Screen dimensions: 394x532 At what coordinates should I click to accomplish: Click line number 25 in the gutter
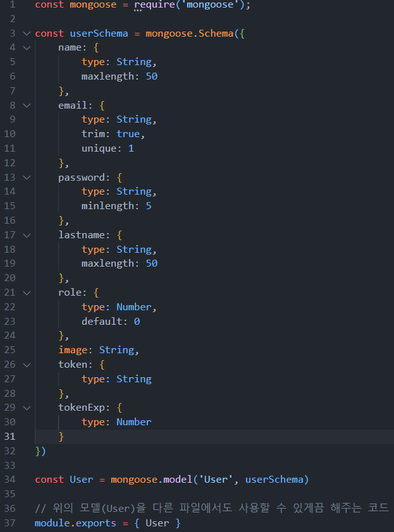tap(10, 350)
